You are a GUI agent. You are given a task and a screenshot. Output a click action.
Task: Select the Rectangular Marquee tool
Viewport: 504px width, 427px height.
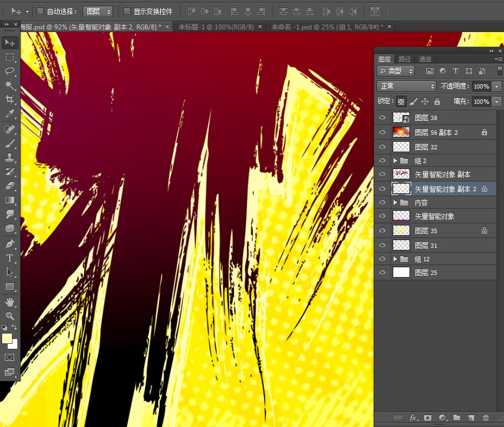pos(10,57)
